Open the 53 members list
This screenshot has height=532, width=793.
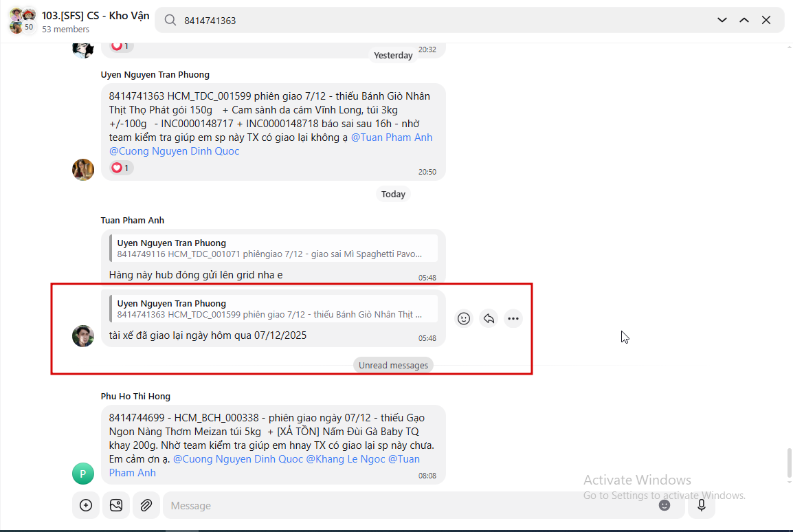coord(65,30)
